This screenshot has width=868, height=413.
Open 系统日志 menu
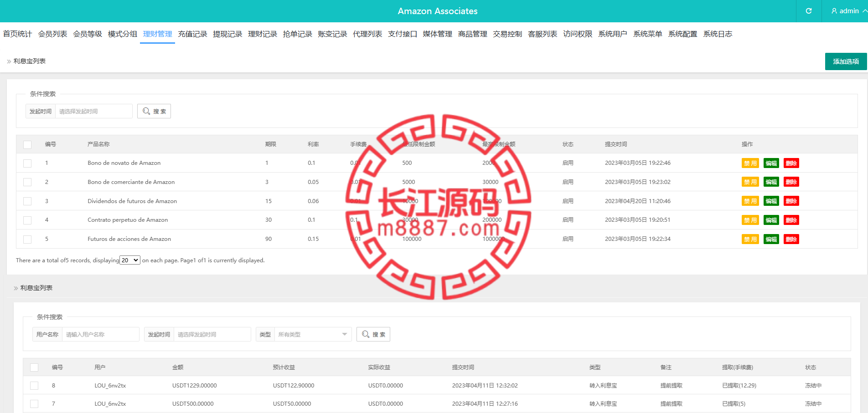point(718,34)
